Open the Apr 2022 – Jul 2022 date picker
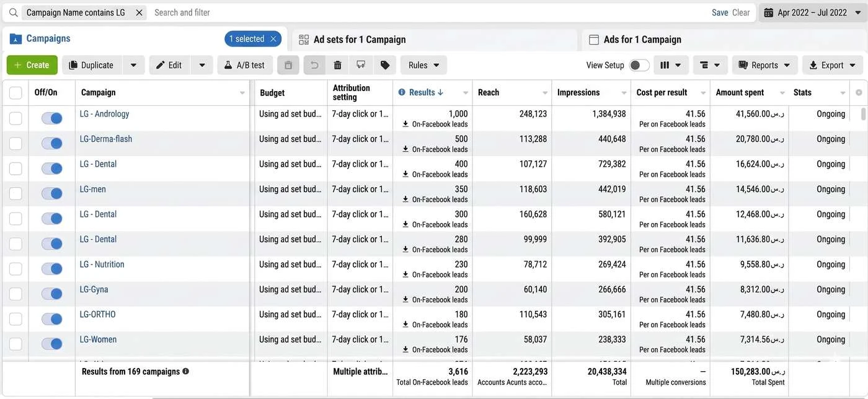868x399 pixels. tap(813, 12)
